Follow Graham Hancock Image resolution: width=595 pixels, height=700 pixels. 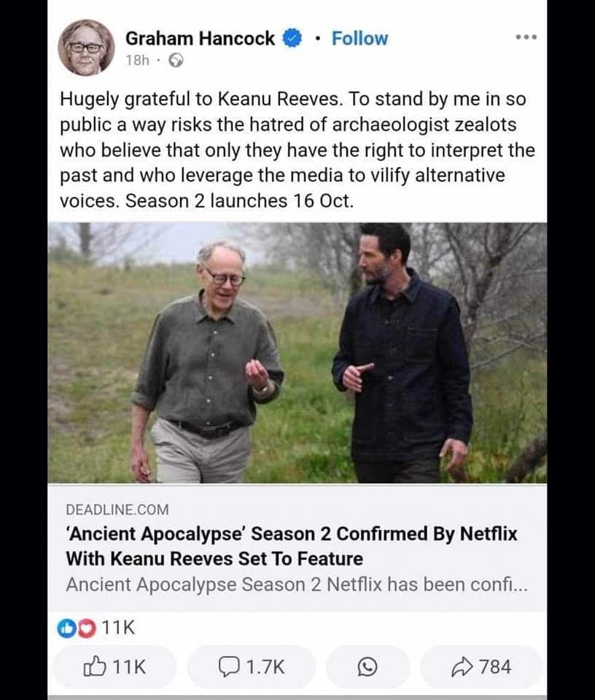click(x=359, y=39)
